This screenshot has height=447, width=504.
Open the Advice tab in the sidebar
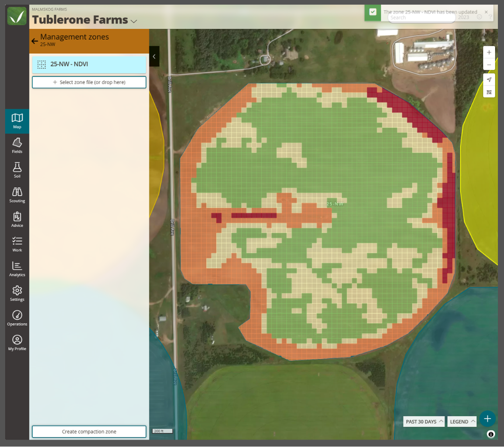click(x=17, y=219)
